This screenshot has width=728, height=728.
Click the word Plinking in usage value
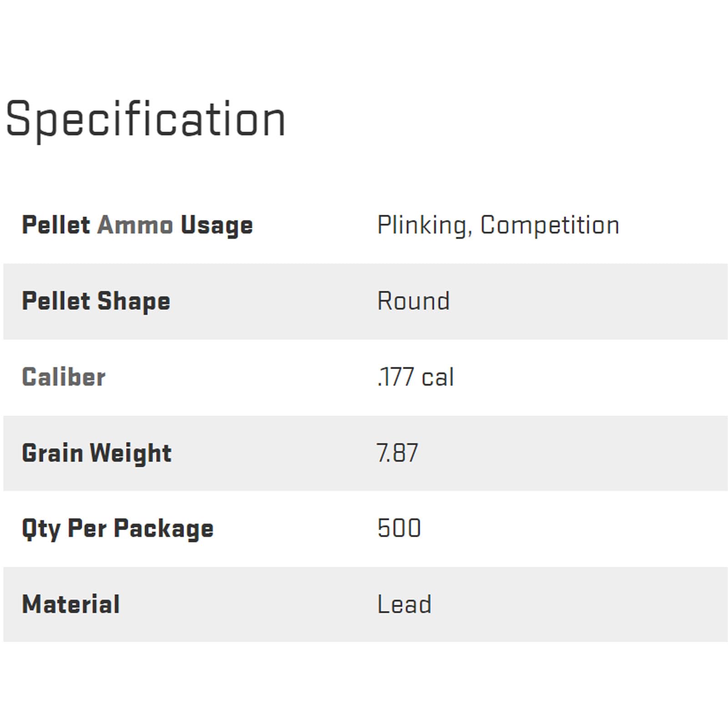pyautogui.click(x=421, y=225)
